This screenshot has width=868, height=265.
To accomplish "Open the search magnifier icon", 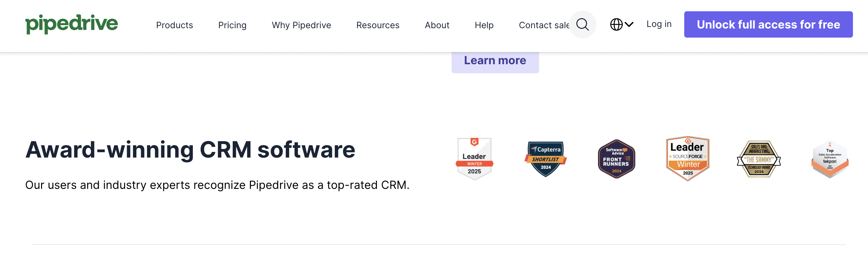I will tap(582, 24).
